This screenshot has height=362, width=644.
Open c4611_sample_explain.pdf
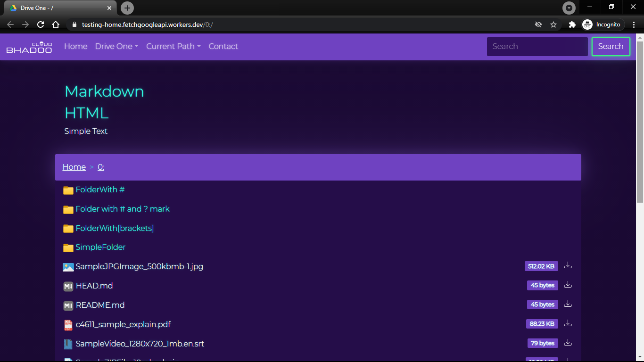[123, 324]
